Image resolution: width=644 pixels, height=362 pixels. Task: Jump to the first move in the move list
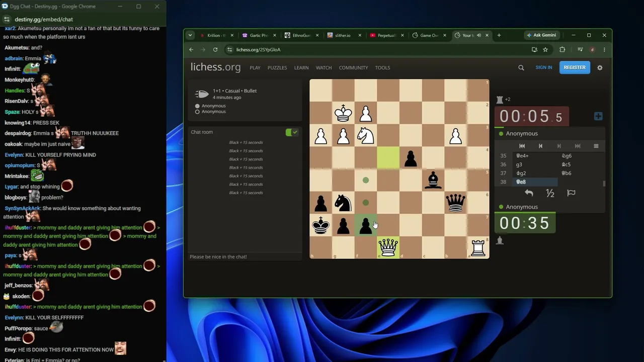point(522,146)
